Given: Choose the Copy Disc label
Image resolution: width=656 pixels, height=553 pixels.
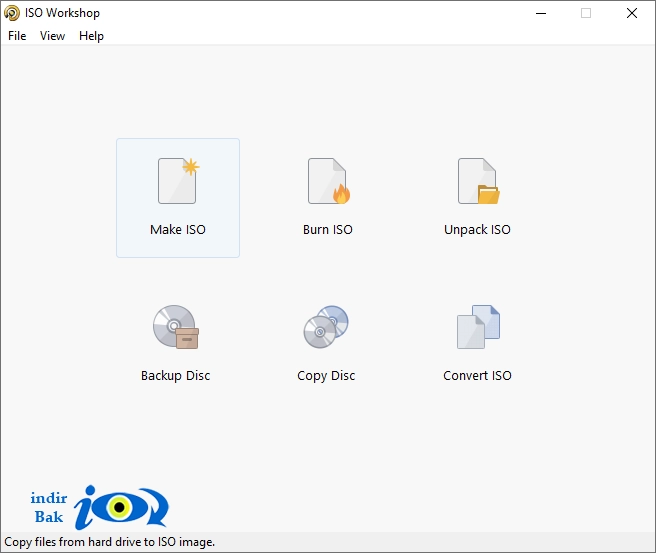Looking at the screenshot, I should click(x=326, y=376).
